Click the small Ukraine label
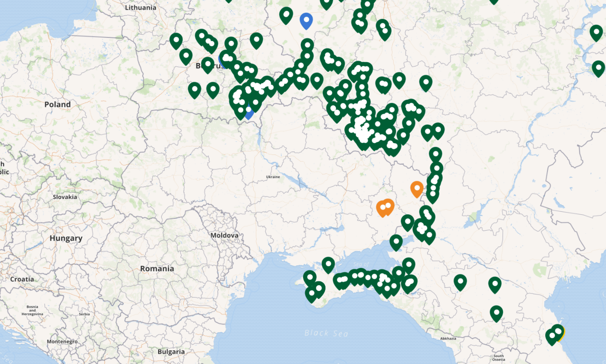The height and width of the screenshot is (364, 606). 273,177
